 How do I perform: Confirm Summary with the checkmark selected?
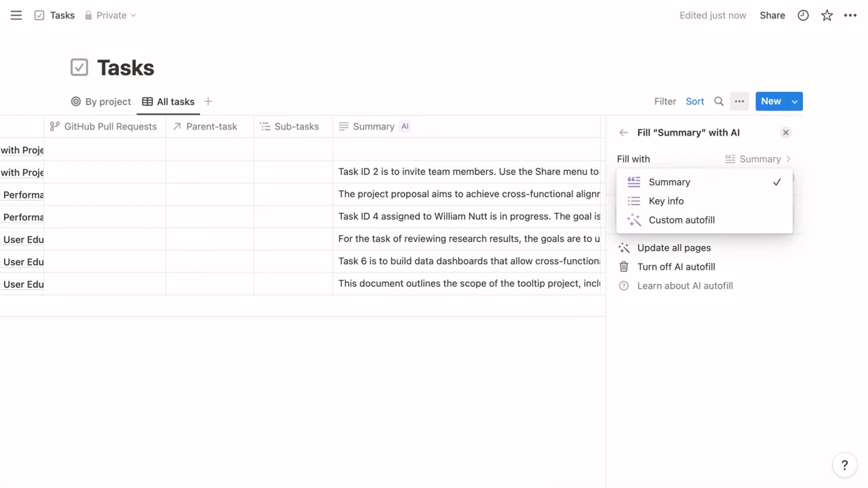776,182
